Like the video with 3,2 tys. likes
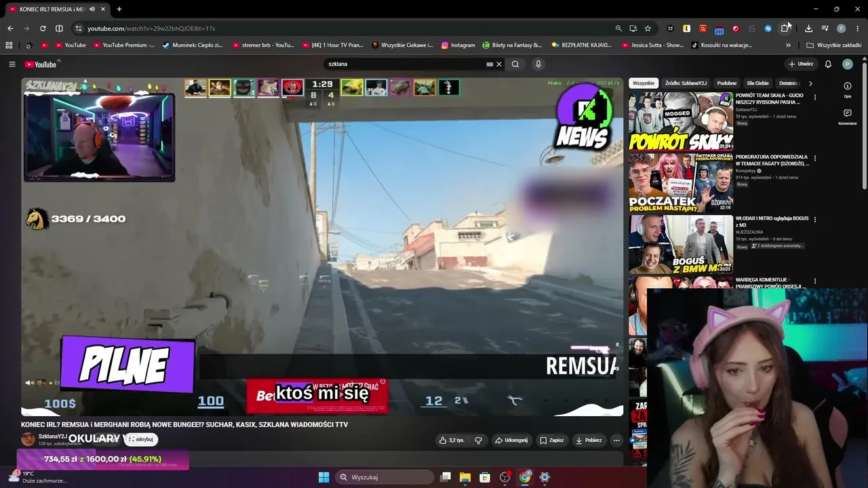The height and width of the screenshot is (488, 868). pos(452,441)
